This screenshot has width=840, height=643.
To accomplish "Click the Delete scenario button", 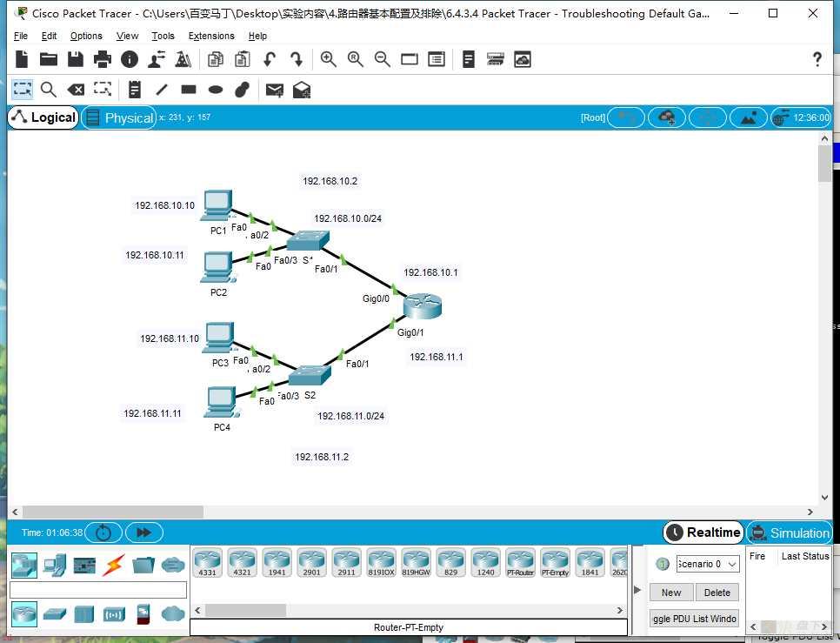I will pyautogui.click(x=717, y=593).
